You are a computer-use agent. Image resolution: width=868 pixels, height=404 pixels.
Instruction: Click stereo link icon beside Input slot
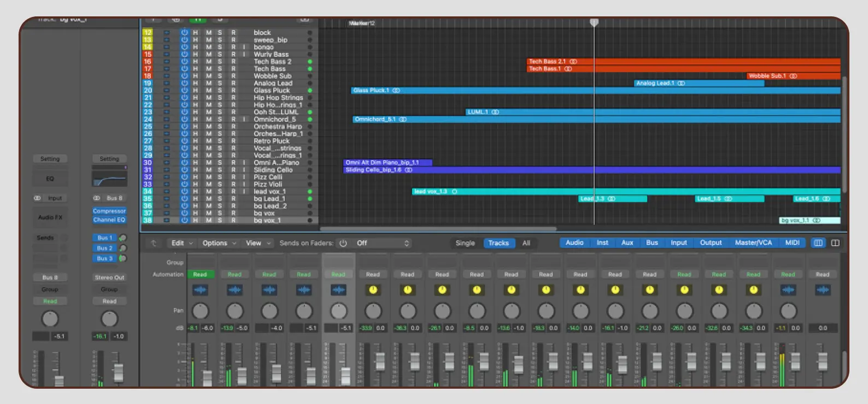point(37,198)
